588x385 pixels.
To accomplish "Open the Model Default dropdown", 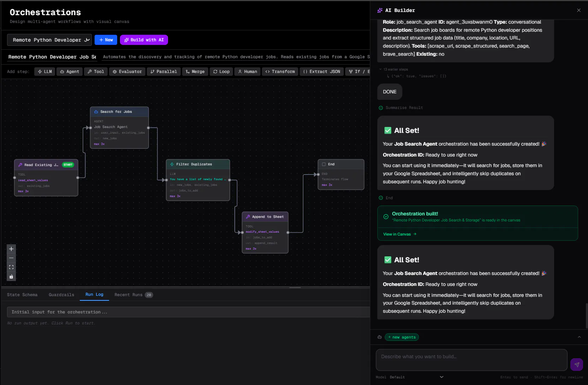I will [416, 377].
